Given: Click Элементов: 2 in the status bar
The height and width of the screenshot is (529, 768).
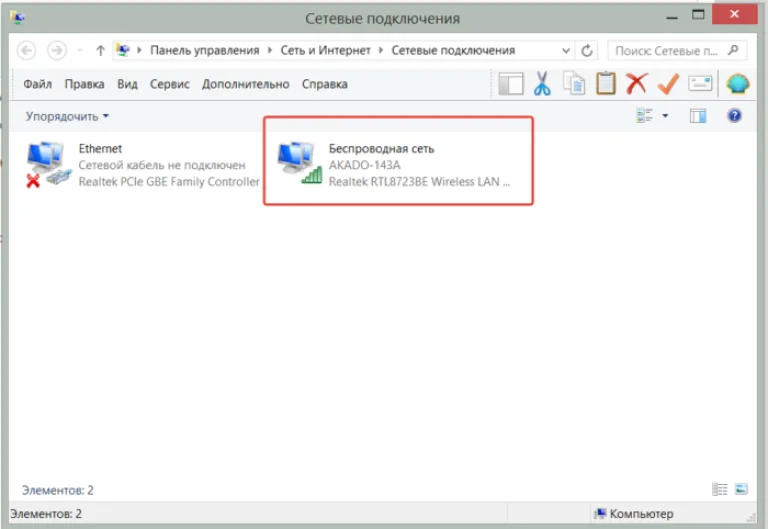Looking at the screenshot, I should [x=46, y=514].
